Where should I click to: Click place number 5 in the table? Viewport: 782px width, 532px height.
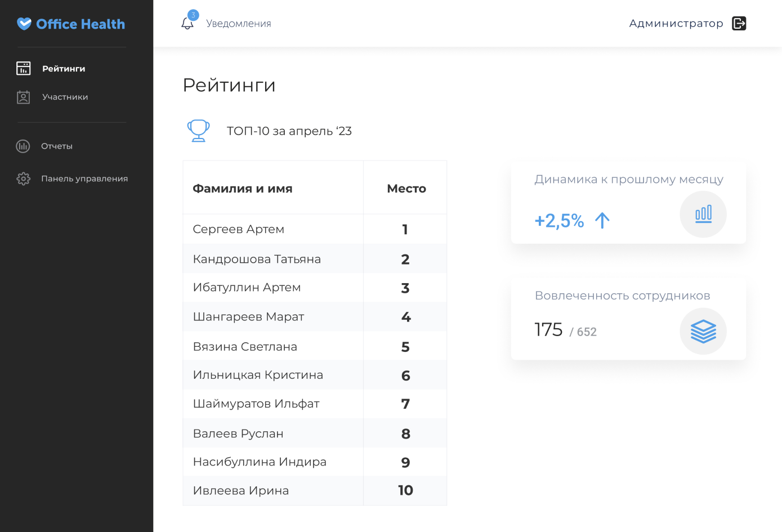[405, 347]
